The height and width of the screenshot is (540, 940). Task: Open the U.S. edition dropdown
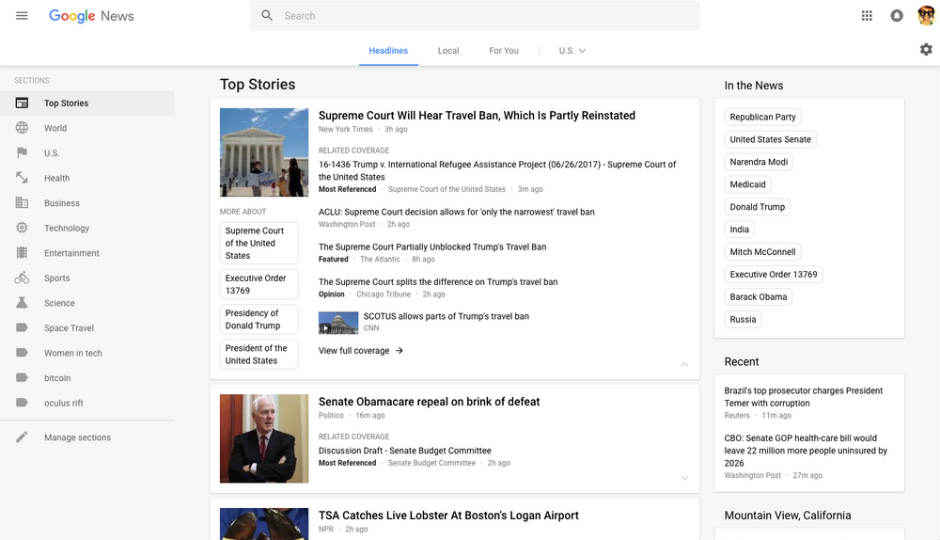[572, 51]
